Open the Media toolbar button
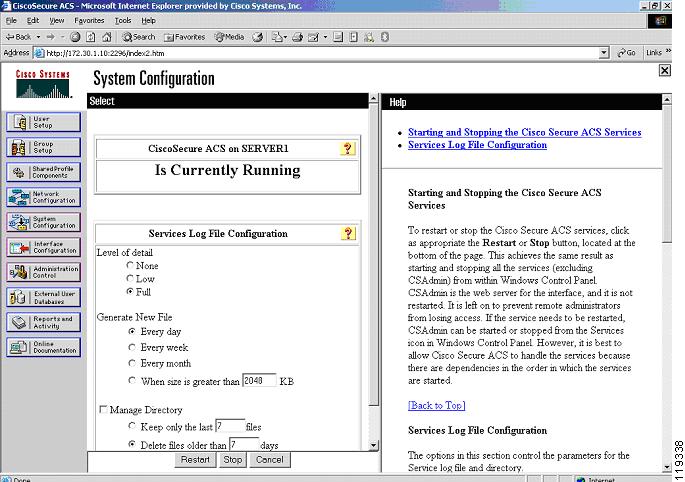This screenshot has height=482, width=685. coord(229,37)
